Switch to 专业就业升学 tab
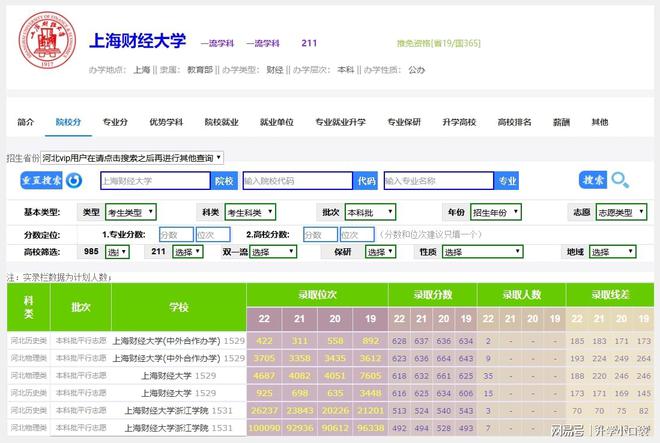 pos(341,122)
